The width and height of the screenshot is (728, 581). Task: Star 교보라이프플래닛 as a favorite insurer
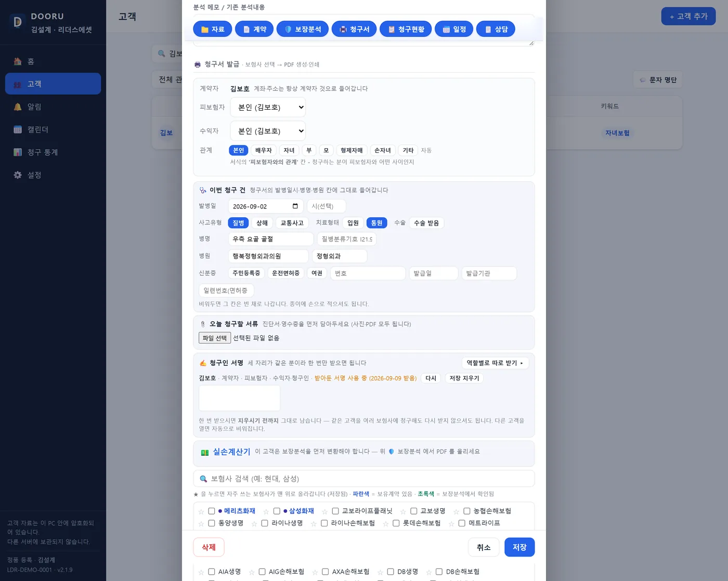tap(324, 511)
